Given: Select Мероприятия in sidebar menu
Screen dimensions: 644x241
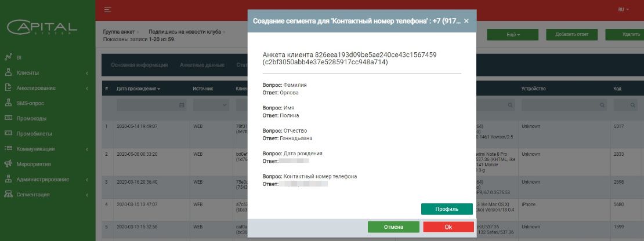Looking at the screenshot, I should pyautogui.click(x=34, y=164).
